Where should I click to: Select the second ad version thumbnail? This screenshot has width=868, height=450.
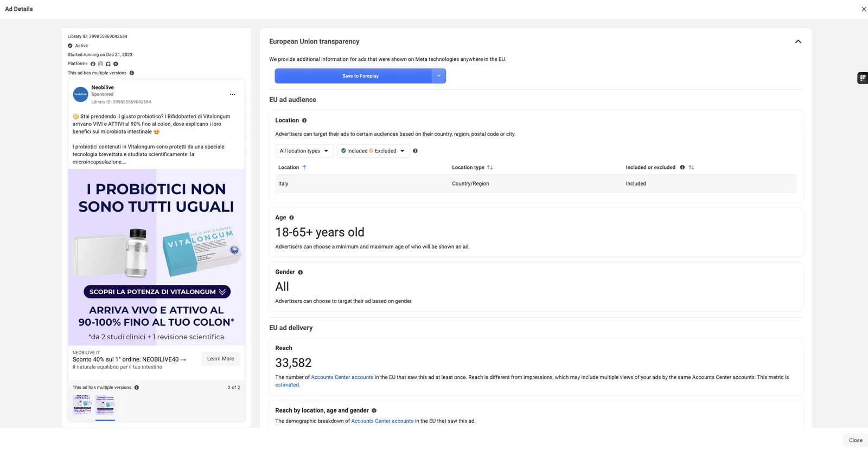click(x=105, y=405)
